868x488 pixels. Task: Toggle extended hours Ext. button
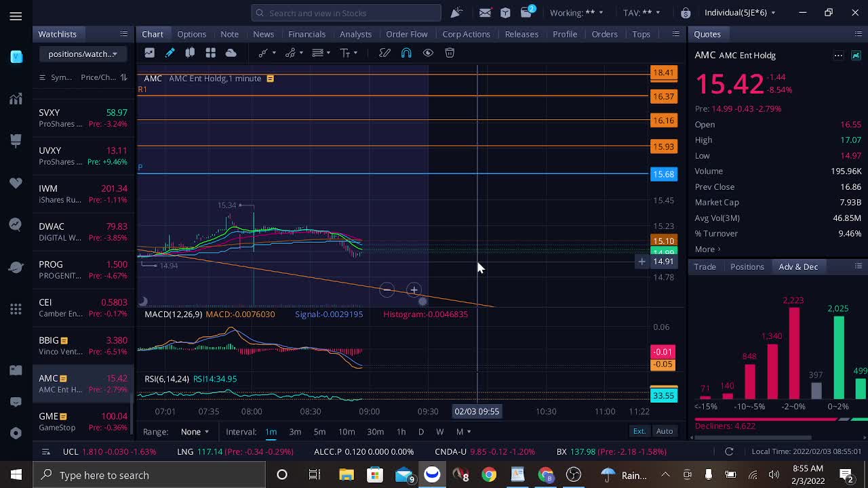tap(639, 431)
